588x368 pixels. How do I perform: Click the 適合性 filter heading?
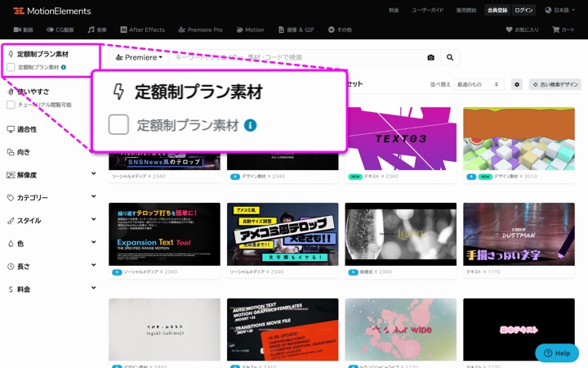[27, 129]
